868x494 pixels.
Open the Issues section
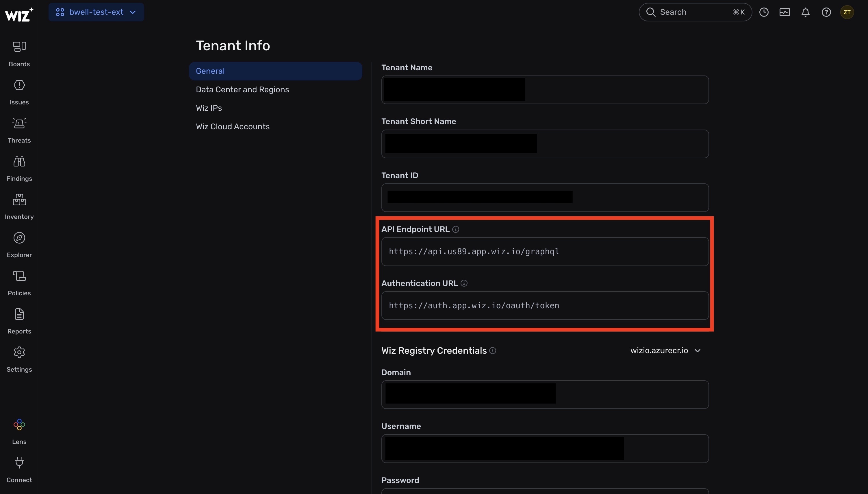coord(19,92)
